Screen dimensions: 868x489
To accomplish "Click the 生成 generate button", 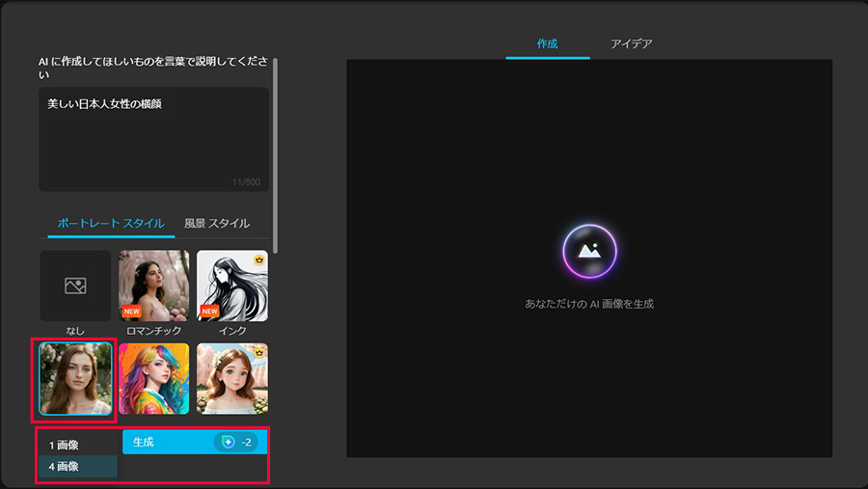I will click(x=194, y=442).
